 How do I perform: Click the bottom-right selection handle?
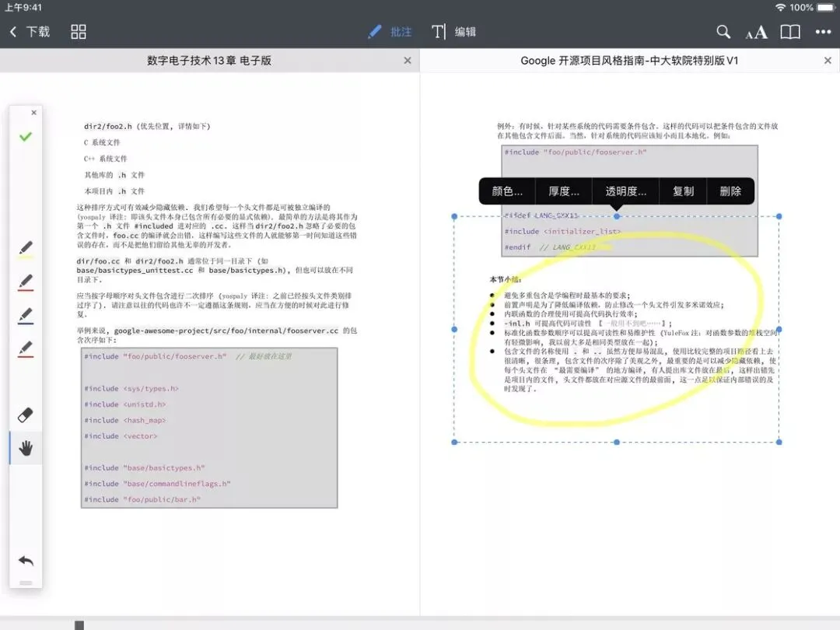pyautogui.click(x=779, y=442)
